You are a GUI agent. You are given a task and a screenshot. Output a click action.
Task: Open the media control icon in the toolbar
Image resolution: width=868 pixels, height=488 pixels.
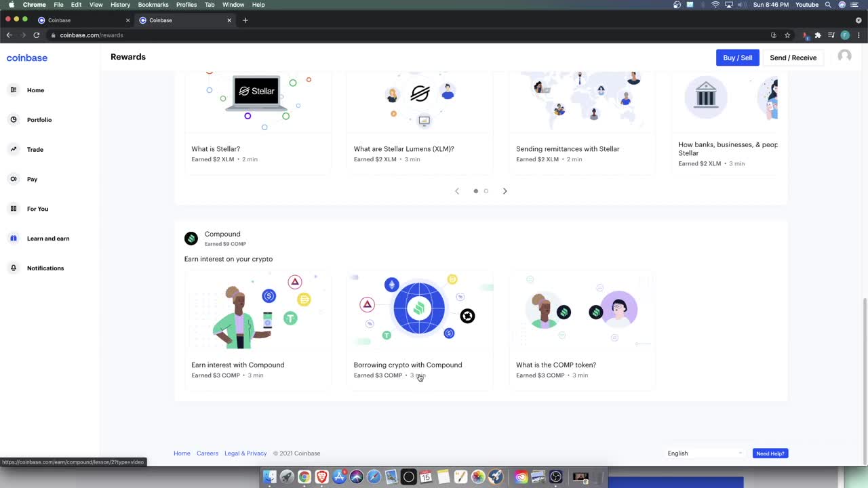(x=831, y=35)
